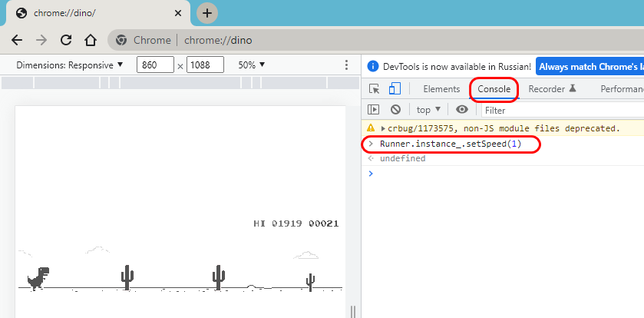
Task: Reload the chrome://dino page
Action: tap(66, 40)
